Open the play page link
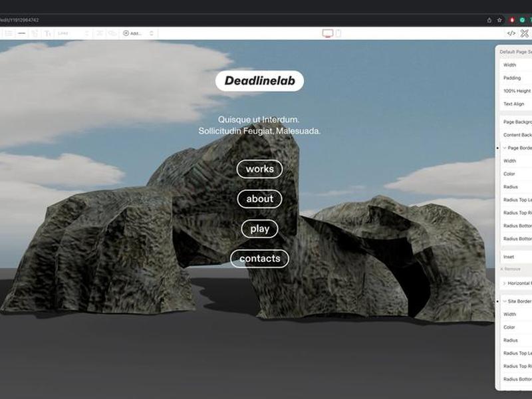Viewport: 532px width, 399px height. pos(259,229)
